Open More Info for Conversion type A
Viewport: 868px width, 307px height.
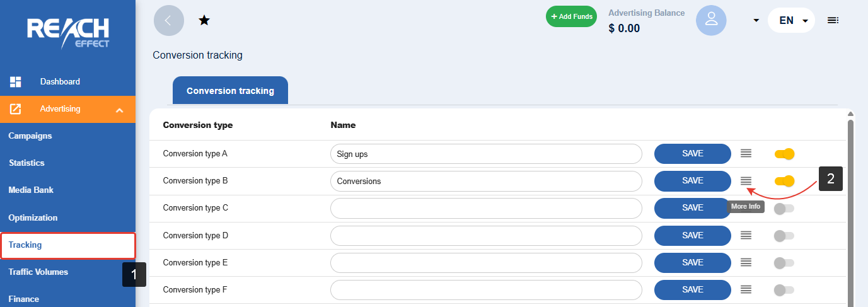coord(746,153)
